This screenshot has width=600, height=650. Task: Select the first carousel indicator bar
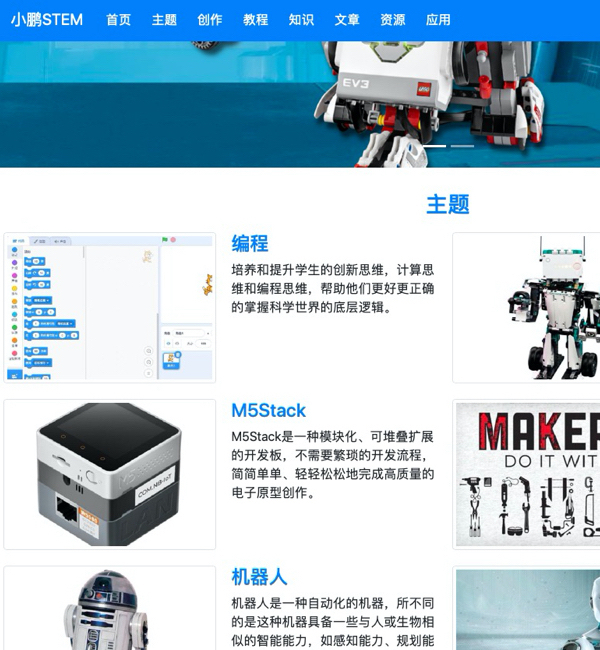coord(435,146)
